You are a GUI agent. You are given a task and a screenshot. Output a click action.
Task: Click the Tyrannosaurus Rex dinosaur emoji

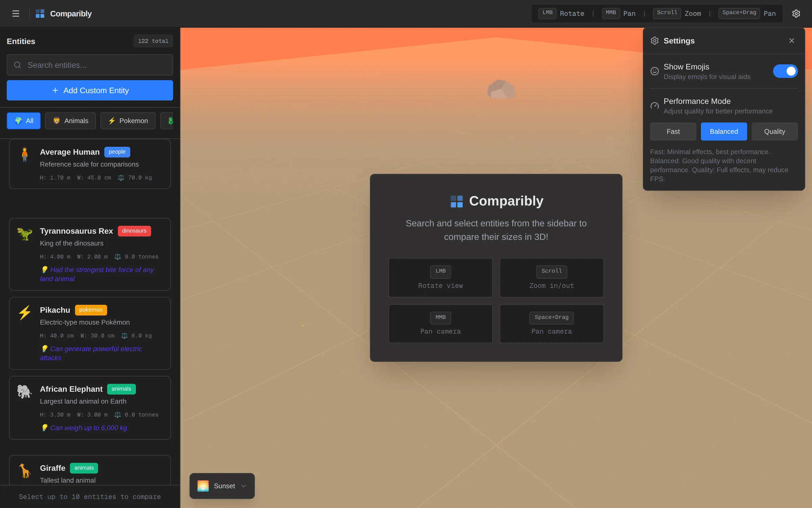[x=25, y=234]
